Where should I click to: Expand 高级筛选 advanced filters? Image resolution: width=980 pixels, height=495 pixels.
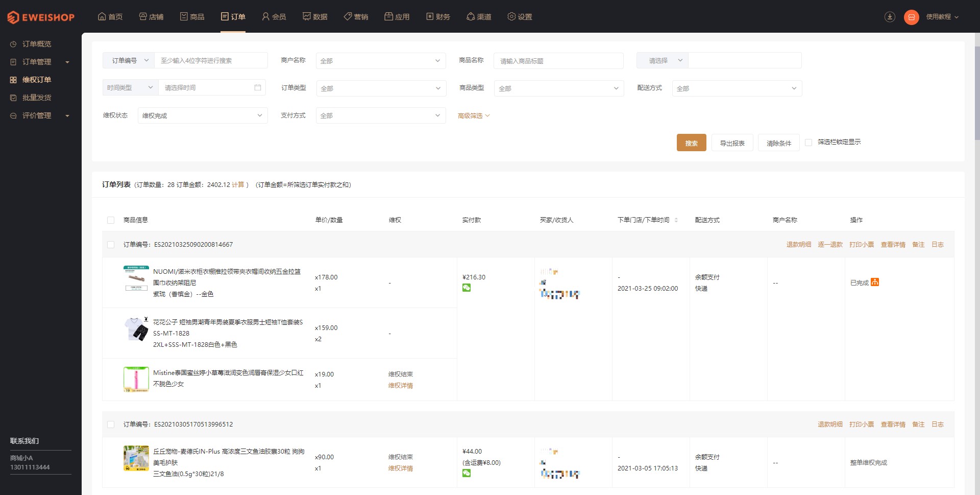(474, 116)
